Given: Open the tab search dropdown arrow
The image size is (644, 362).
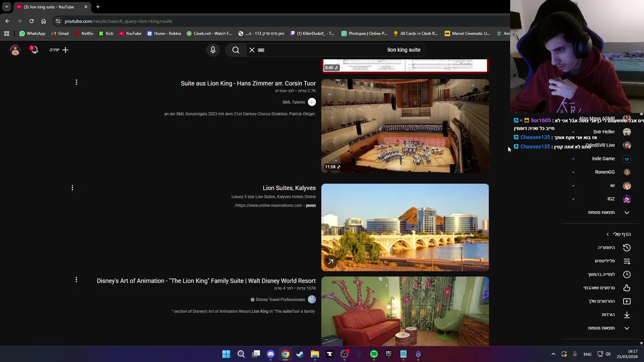Looking at the screenshot, I should point(7,7).
